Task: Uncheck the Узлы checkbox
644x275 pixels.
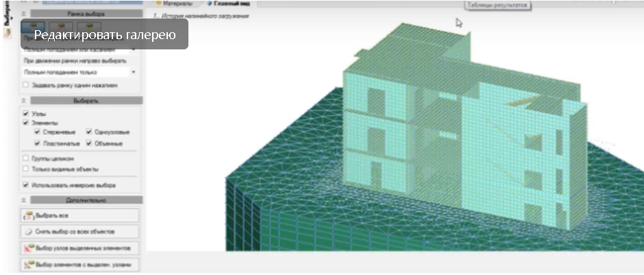Action: coord(26,113)
